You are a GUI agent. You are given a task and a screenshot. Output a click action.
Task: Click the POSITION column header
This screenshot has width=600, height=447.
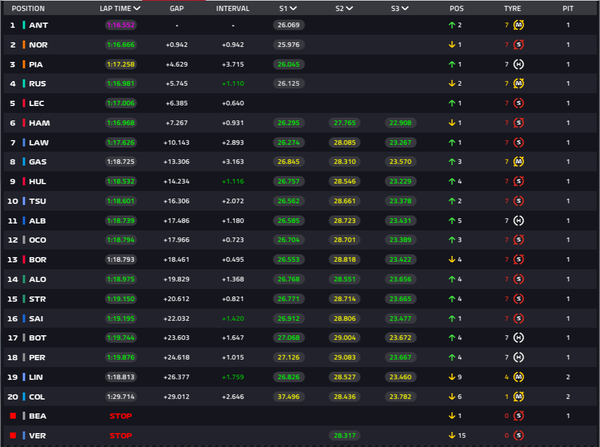(x=28, y=8)
